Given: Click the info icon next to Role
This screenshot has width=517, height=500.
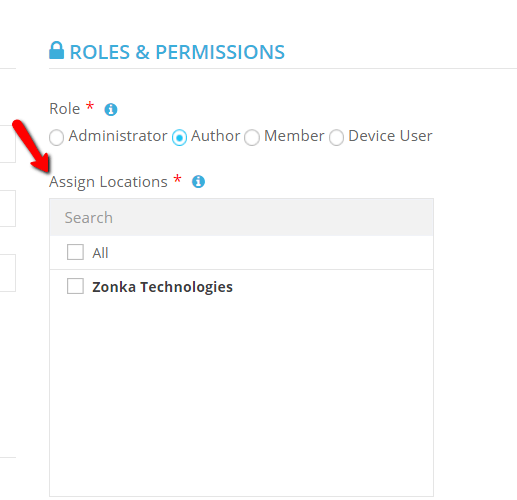Looking at the screenshot, I should 111,109.
